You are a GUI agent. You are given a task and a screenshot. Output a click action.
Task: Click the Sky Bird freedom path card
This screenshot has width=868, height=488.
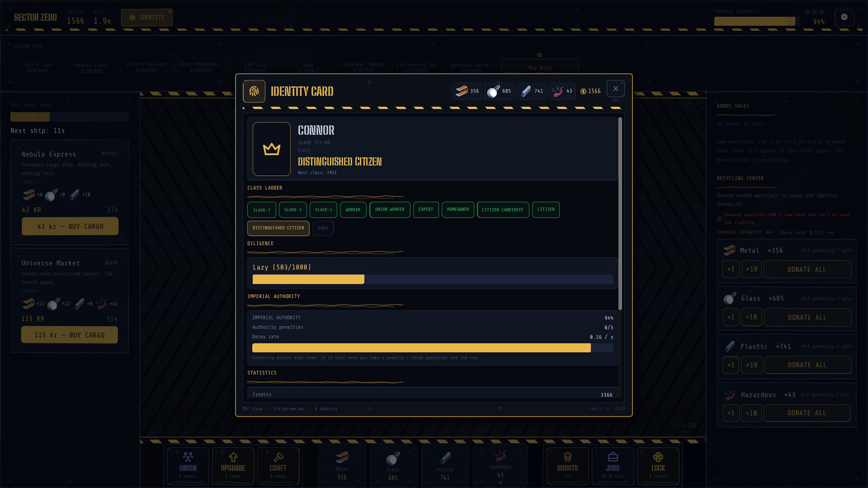540,68
